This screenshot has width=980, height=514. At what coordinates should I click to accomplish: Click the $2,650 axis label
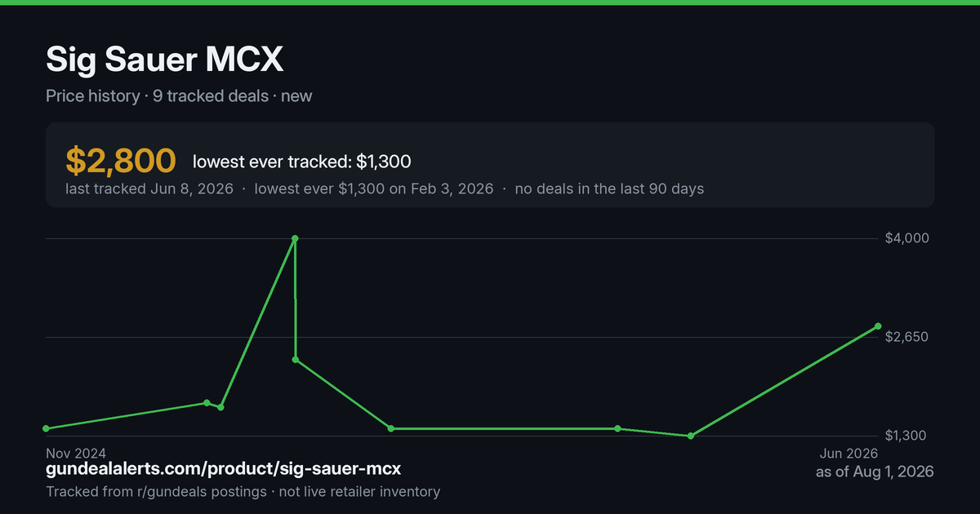906,337
